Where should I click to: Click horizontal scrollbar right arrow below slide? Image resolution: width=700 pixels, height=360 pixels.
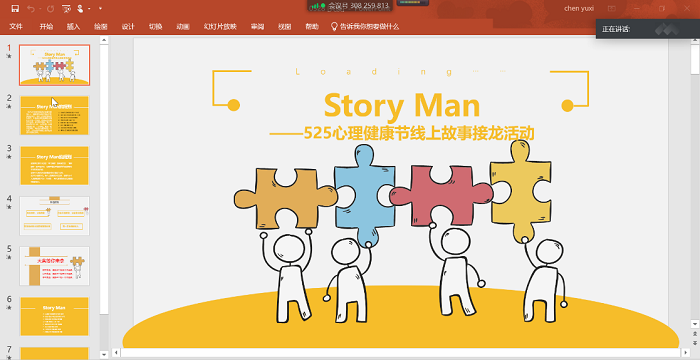[686, 353]
